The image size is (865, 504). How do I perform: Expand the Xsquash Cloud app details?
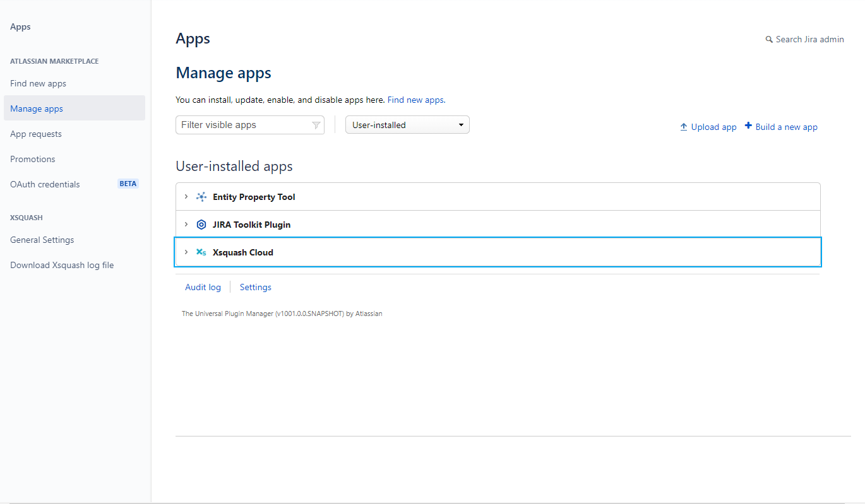pyautogui.click(x=186, y=252)
